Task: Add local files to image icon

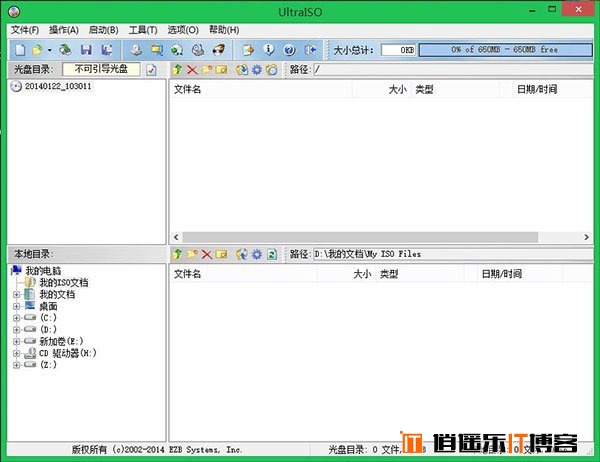Action: pos(241,254)
